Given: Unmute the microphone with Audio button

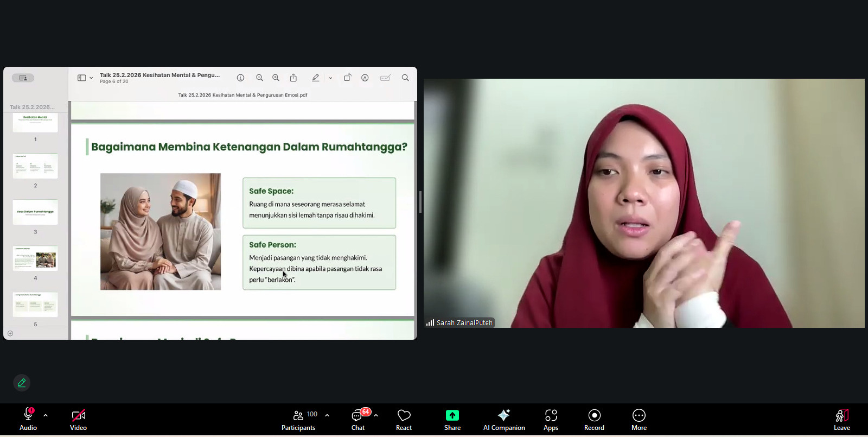Looking at the screenshot, I should (28, 419).
